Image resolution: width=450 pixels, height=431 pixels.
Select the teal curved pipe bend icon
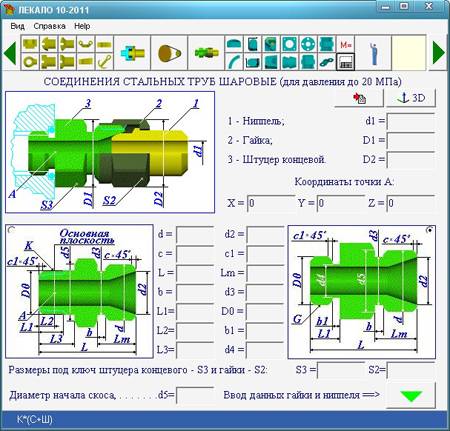pyautogui.click(x=234, y=61)
